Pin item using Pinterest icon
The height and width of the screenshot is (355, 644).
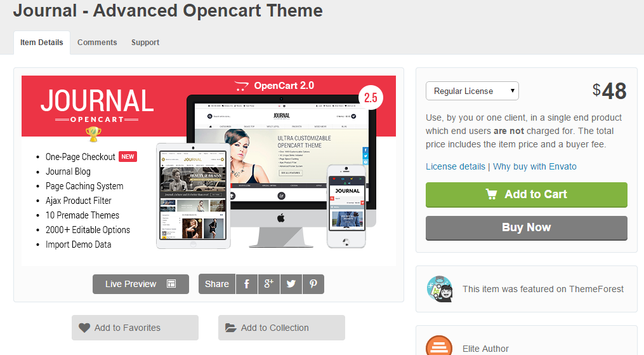pyautogui.click(x=313, y=284)
